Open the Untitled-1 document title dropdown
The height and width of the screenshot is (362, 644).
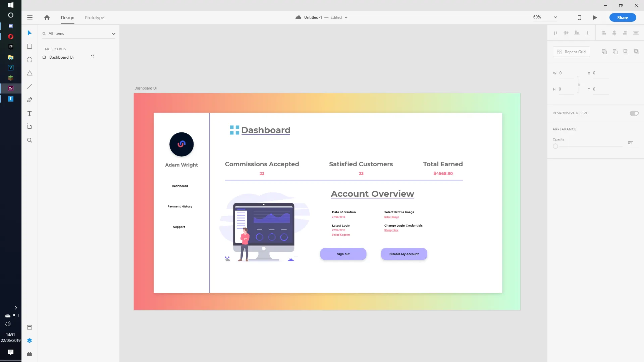pos(346,17)
